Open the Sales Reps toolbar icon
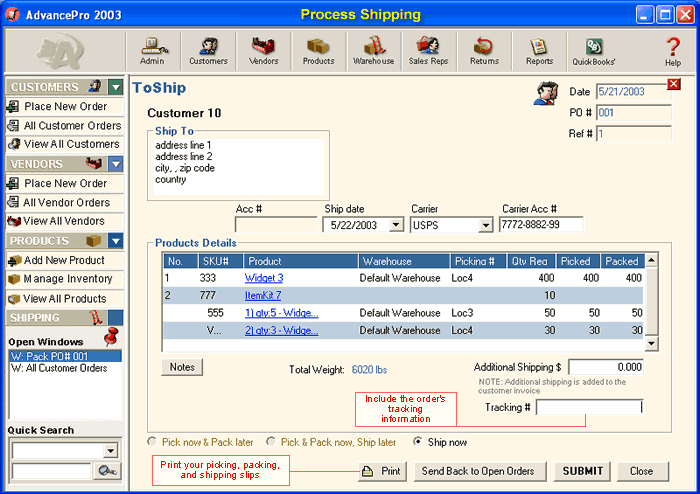Screen dimensions: 700x494 point(428,51)
